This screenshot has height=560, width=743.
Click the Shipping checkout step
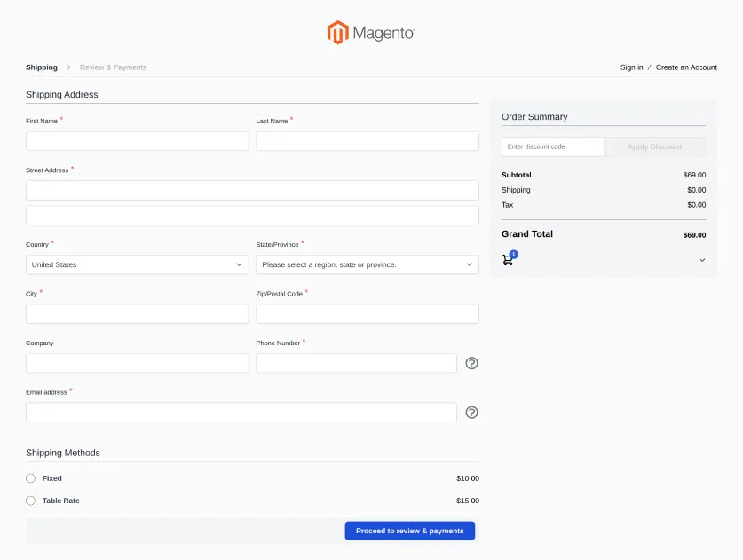(42, 67)
